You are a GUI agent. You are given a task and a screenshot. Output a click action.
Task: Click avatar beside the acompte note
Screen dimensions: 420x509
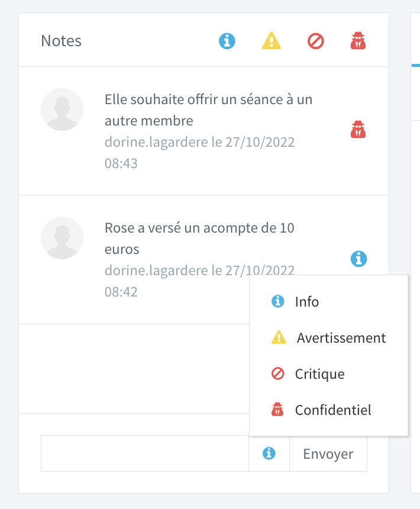pos(62,238)
